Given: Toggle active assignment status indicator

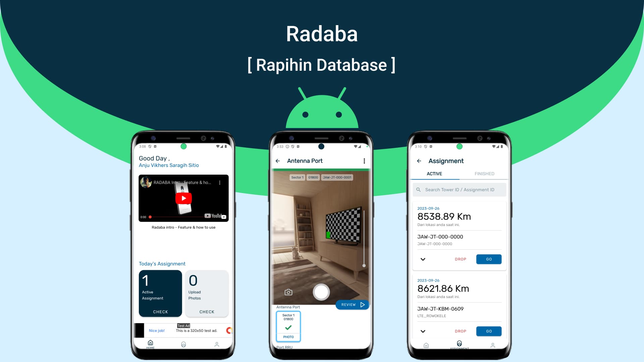Looking at the screenshot, I should [x=435, y=174].
